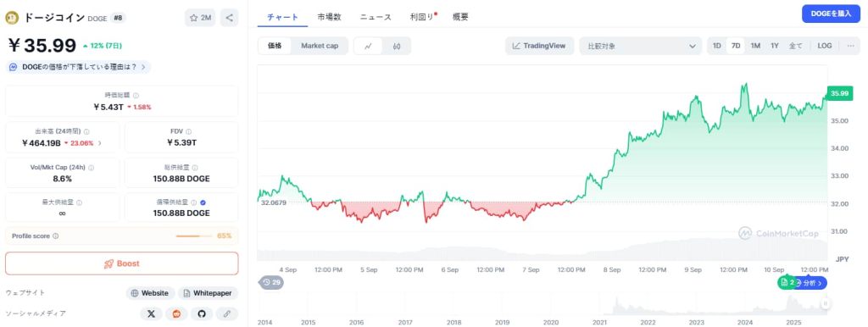This screenshot has width=868, height=327.
Task: Open the 利回り tab
Action: [422, 17]
